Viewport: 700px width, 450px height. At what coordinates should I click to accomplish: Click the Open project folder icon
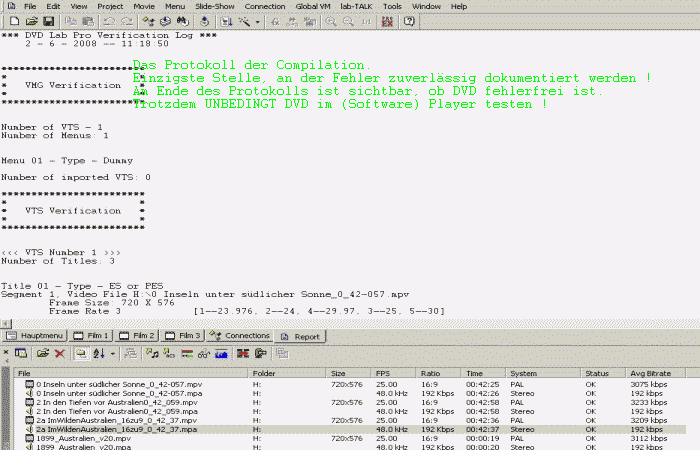[x=33, y=21]
